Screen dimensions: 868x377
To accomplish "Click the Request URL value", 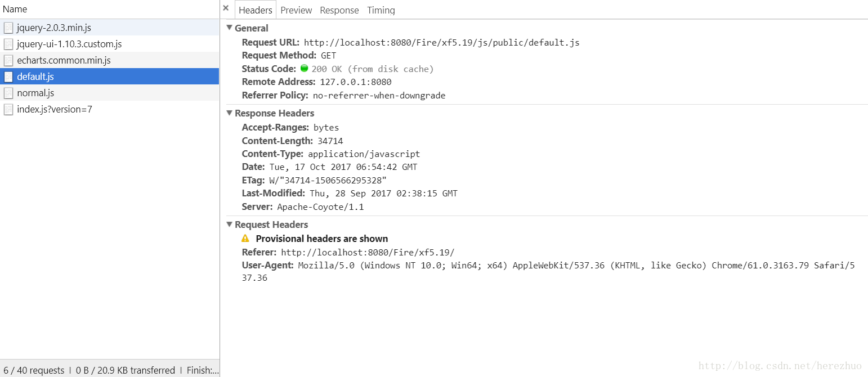I will click(x=442, y=42).
